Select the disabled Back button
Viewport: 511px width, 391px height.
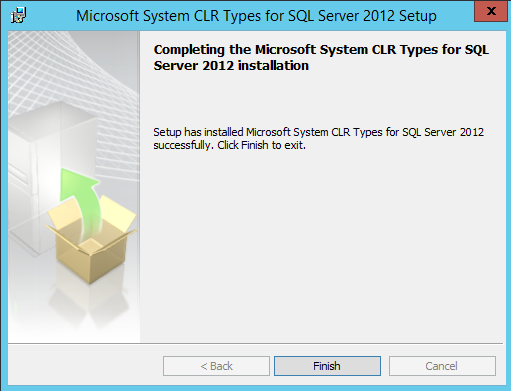coord(216,366)
